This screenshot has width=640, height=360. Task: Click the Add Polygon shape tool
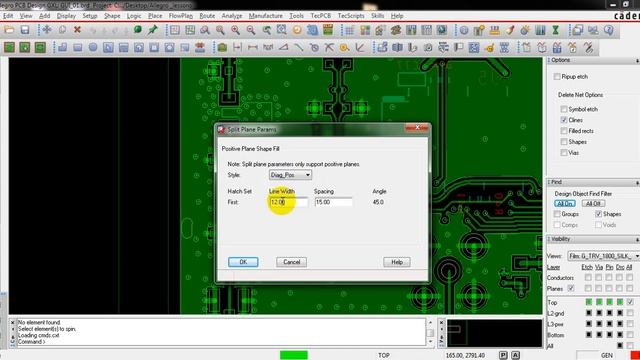click(x=62, y=48)
